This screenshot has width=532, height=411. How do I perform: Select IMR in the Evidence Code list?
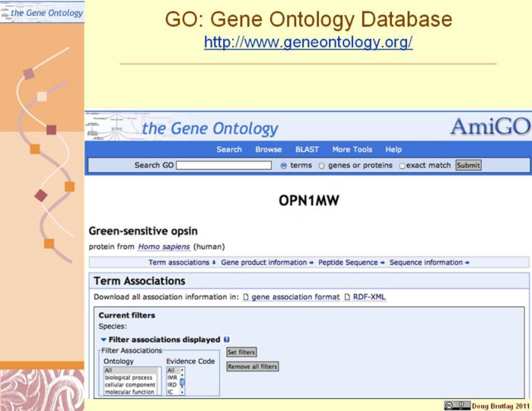click(x=171, y=378)
